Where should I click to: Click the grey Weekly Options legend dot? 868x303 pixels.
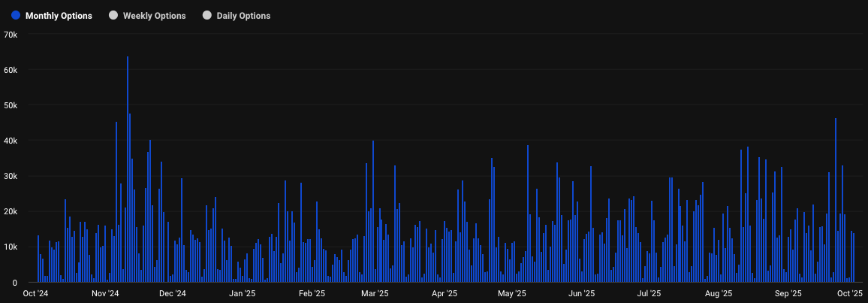(113, 16)
